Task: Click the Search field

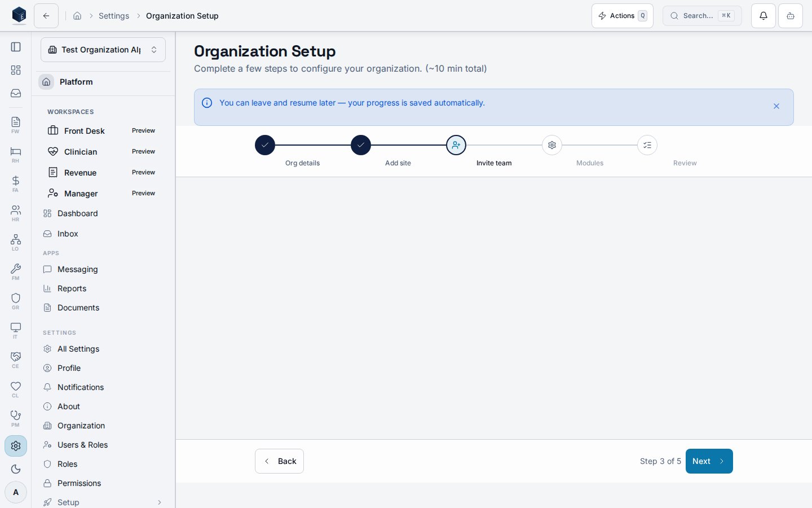Action: [702, 16]
